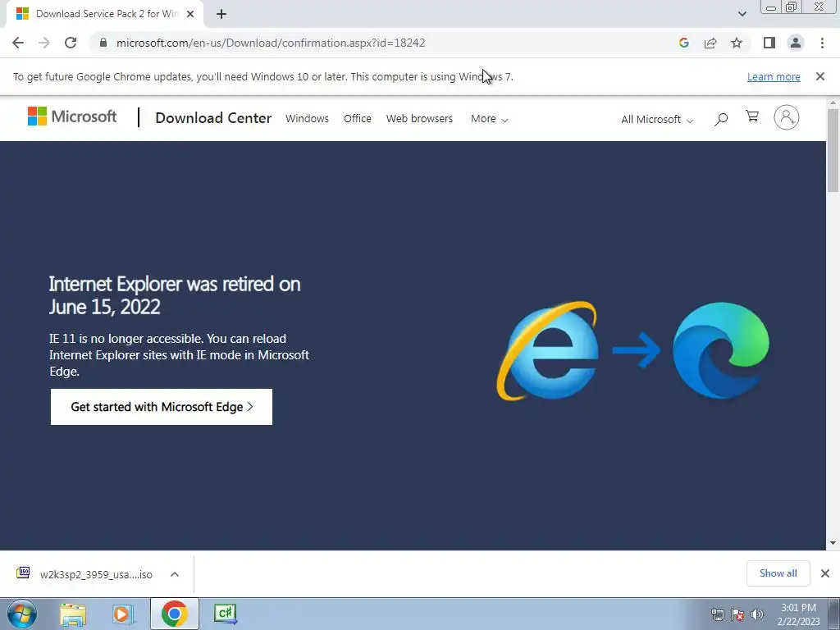
Task: Open Chrome side panel
Action: point(769,43)
